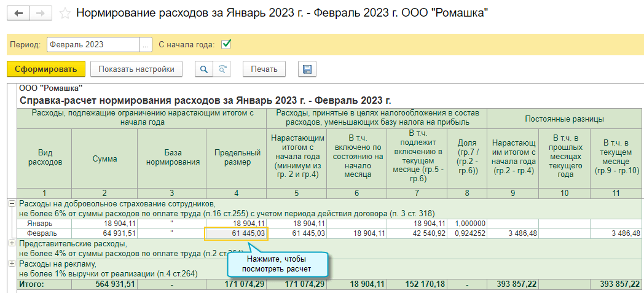Image resolution: width=644 pixels, height=293 pixels.
Task: Click the period field 'Февраль 2023'
Action: (93, 45)
